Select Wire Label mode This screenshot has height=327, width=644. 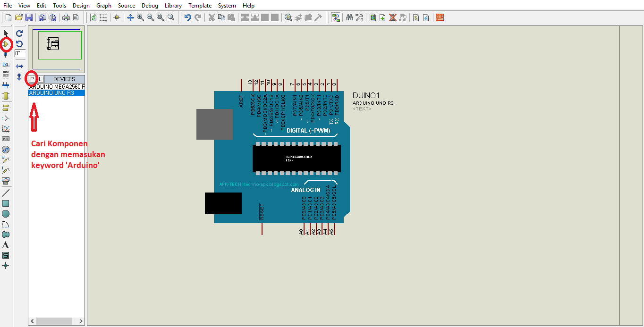click(6, 65)
